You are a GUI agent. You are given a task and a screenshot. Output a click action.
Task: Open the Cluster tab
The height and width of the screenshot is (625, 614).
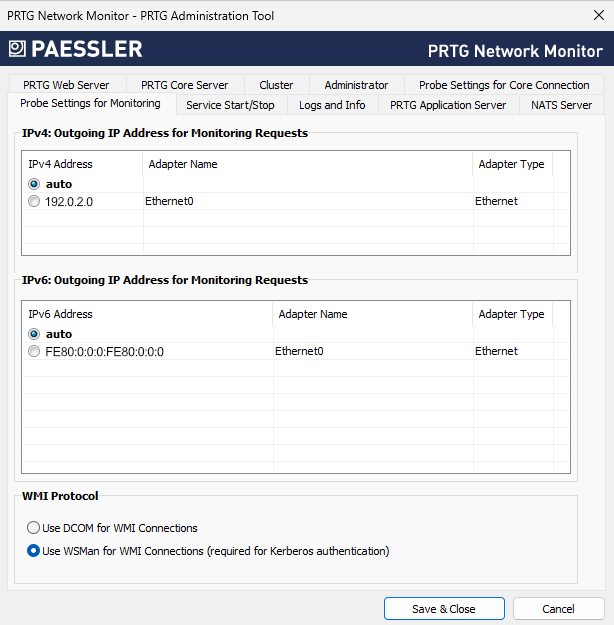[x=276, y=85]
